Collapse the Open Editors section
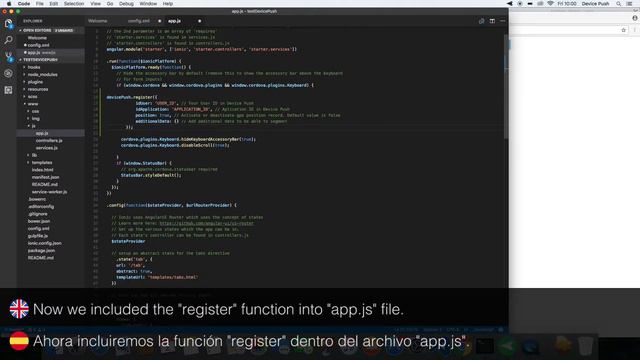Viewport: 640px width, 360px height. click(51, 30)
